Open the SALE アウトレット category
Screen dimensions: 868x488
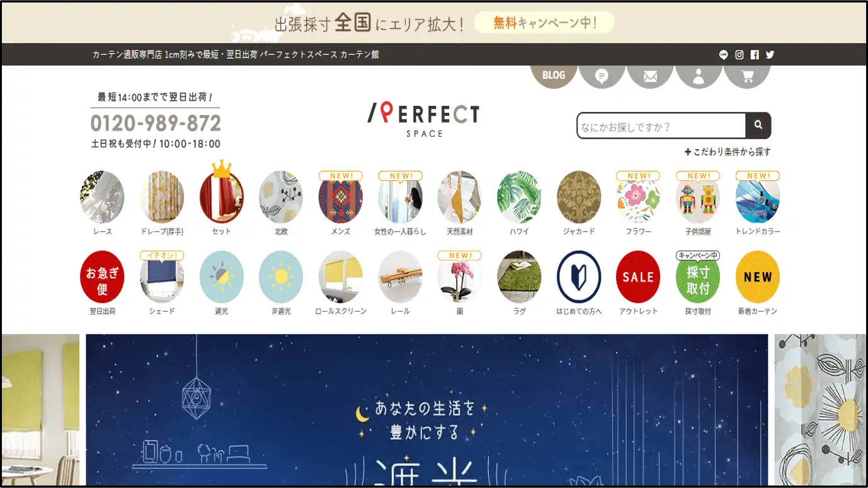tap(638, 283)
